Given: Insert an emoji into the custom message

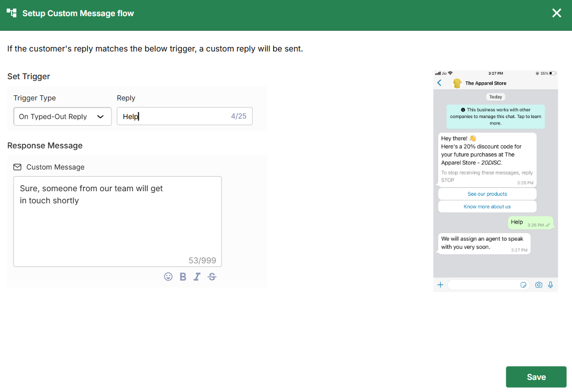Looking at the screenshot, I should coord(168,277).
